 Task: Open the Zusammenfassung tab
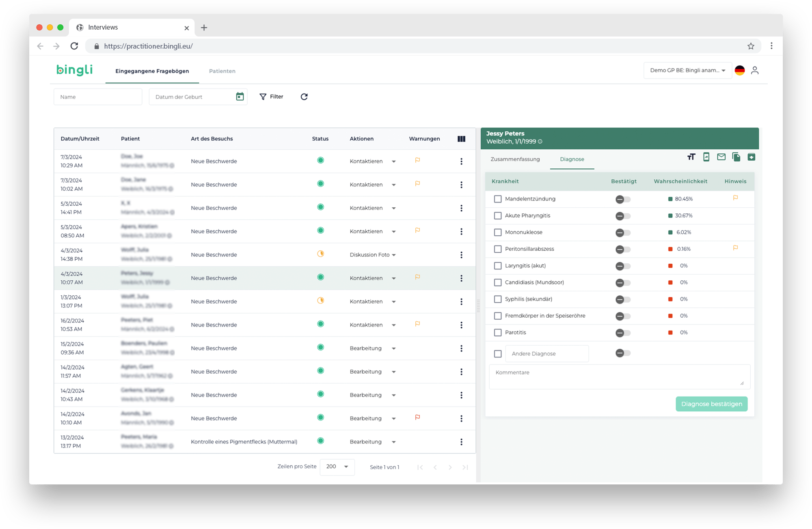[x=515, y=159]
